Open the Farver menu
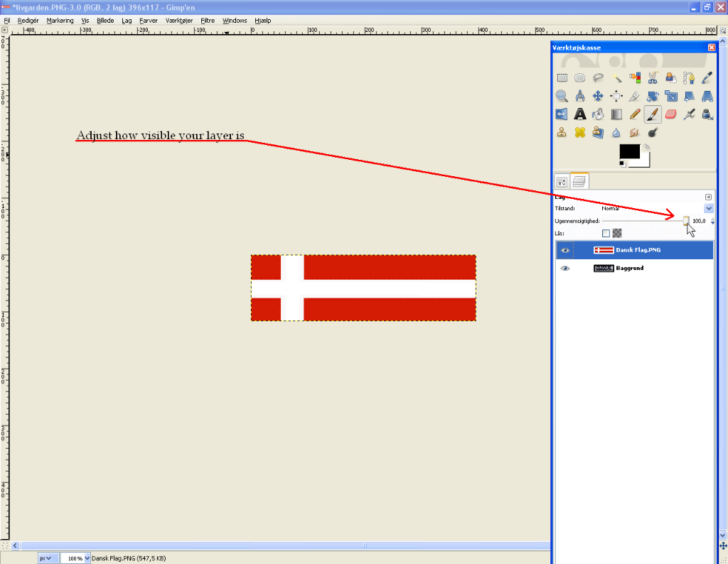The image size is (728, 564). point(148,21)
